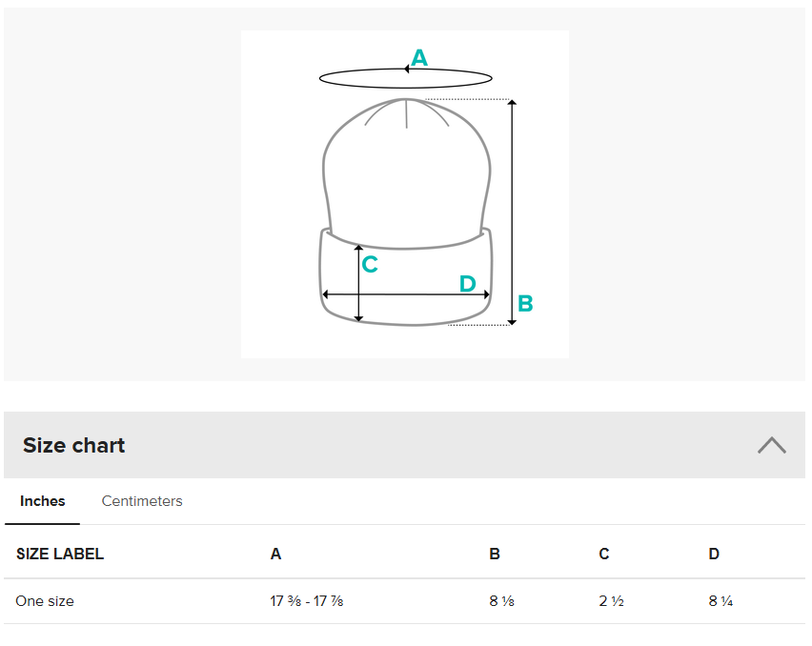Click the teal letter C on beanie cuff
Screen dimensions: 812x646
[371, 265]
